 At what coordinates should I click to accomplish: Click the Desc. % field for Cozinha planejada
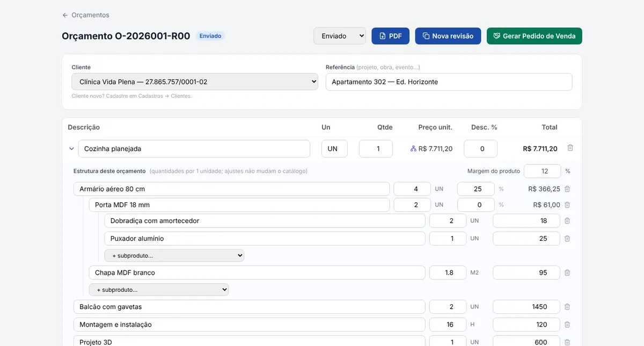click(x=480, y=149)
